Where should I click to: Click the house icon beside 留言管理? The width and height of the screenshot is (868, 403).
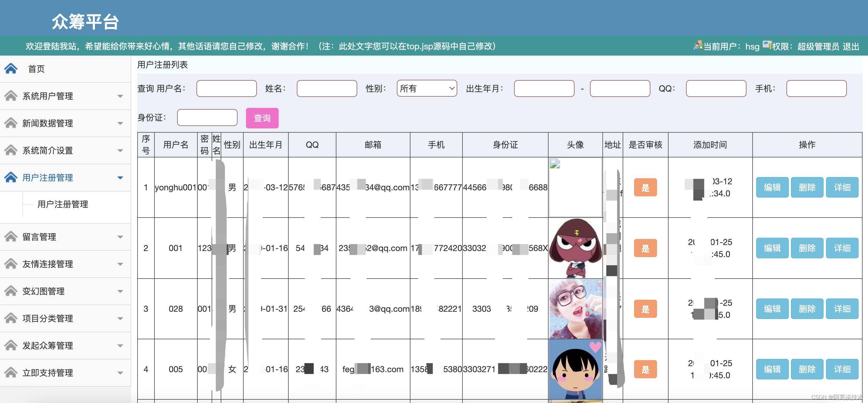pos(11,237)
